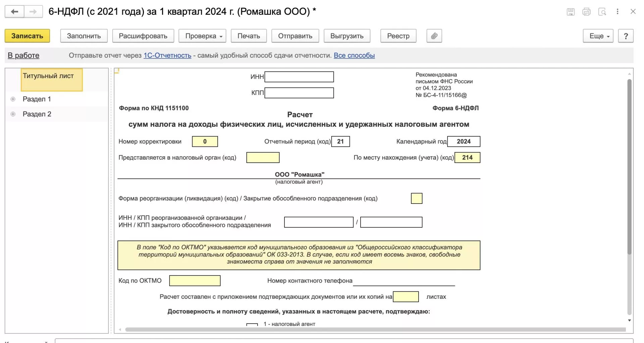This screenshot has height=343, width=644.
Task: Open the 1С-Отчетность link
Action: (167, 55)
